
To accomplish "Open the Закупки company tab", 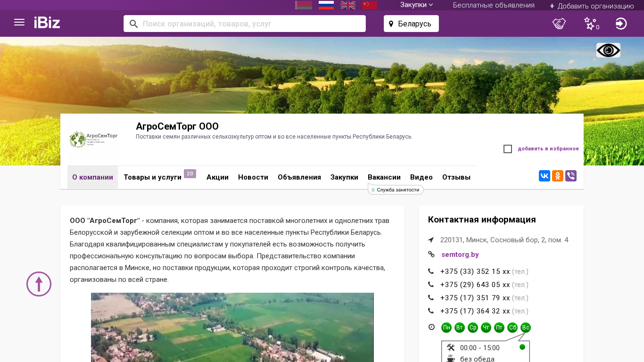I will pos(344,177).
